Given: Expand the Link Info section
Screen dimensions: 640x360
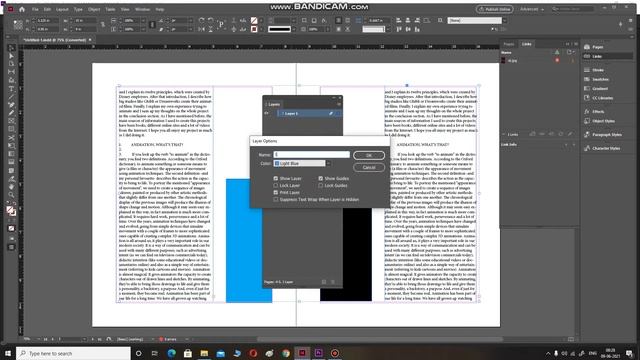Looking at the screenshot, I should tap(509, 144).
